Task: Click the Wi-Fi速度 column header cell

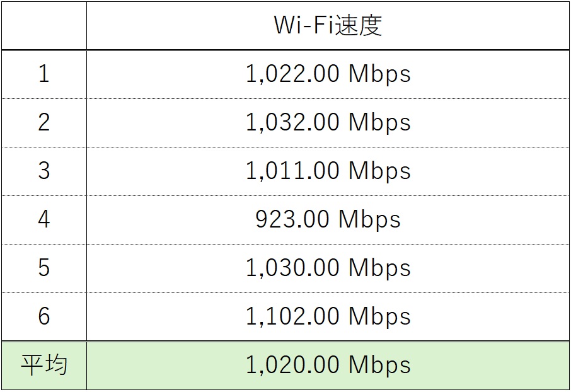Action: (328, 25)
